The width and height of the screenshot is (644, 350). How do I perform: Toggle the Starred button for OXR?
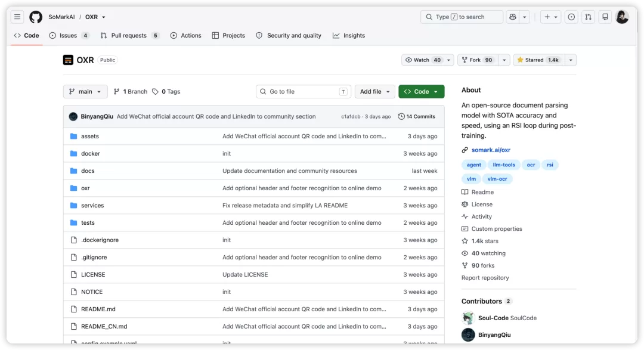point(539,60)
